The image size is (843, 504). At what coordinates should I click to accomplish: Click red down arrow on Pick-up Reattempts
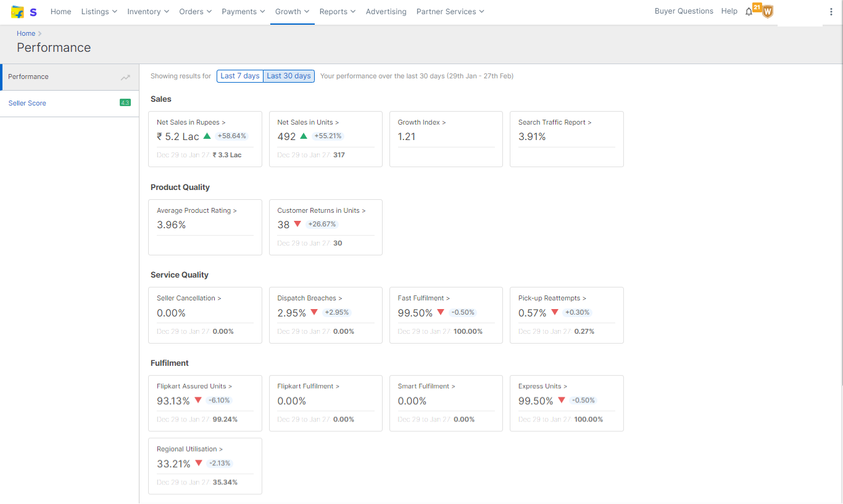click(555, 313)
